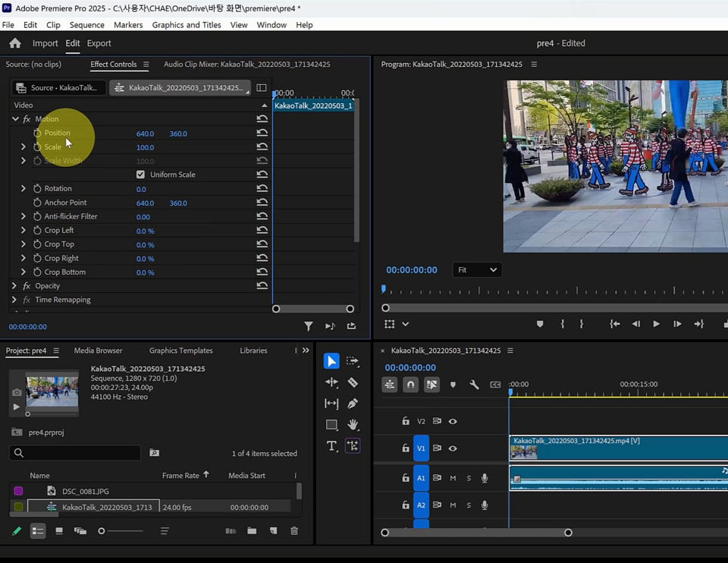Image resolution: width=728 pixels, height=563 pixels.
Task: Switch Project panel to icon view
Action: (x=59, y=530)
